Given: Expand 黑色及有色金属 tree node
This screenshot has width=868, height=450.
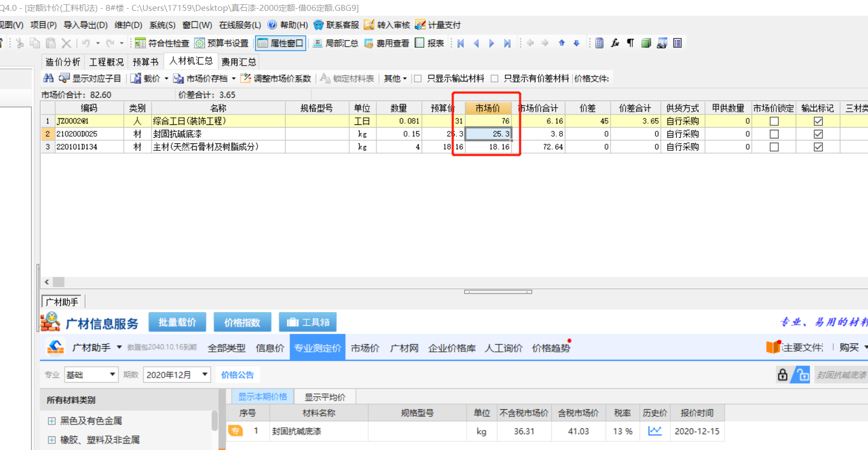Looking at the screenshot, I should click(52, 421).
